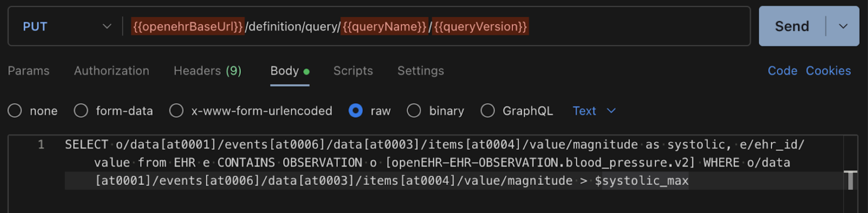Open the Authorization tab
This screenshot has width=868, height=213.
click(112, 71)
